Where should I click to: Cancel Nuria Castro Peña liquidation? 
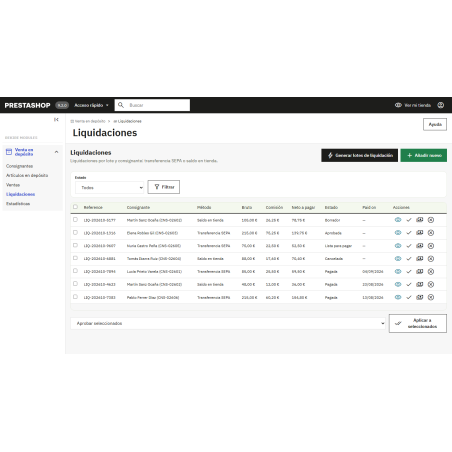pyautogui.click(x=431, y=246)
